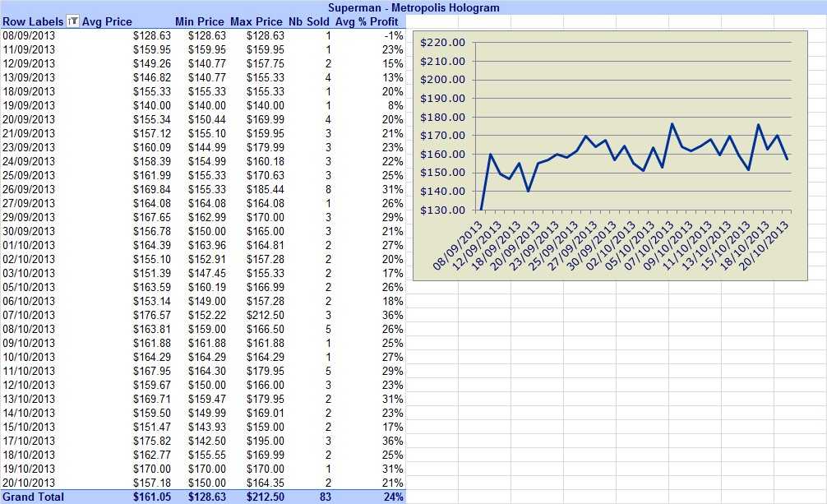The image size is (827, 504).
Task: Select the $220.00 chart axis label
Action: tap(442, 42)
